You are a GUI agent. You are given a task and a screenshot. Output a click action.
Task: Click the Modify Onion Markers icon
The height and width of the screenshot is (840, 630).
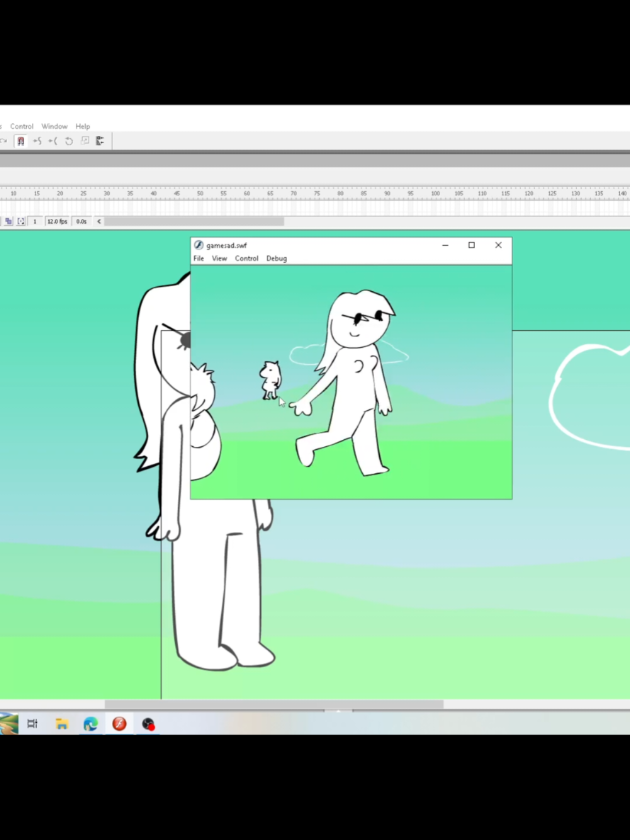pos(21,221)
